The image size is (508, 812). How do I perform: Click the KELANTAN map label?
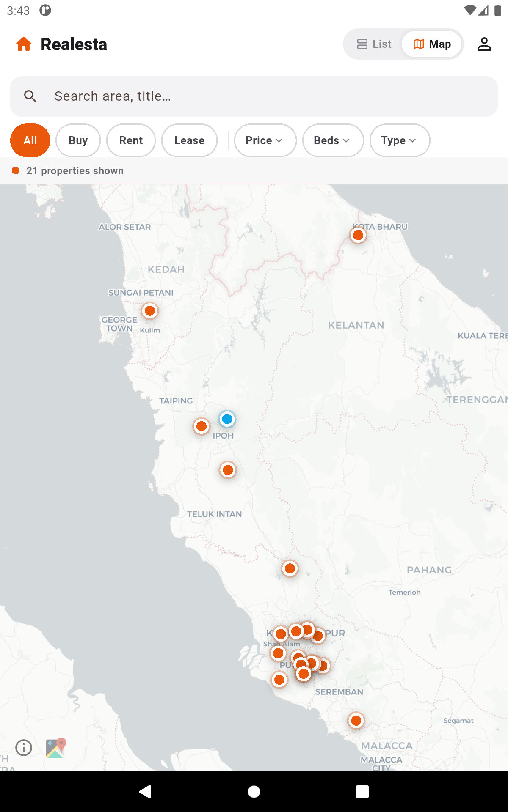(x=356, y=325)
